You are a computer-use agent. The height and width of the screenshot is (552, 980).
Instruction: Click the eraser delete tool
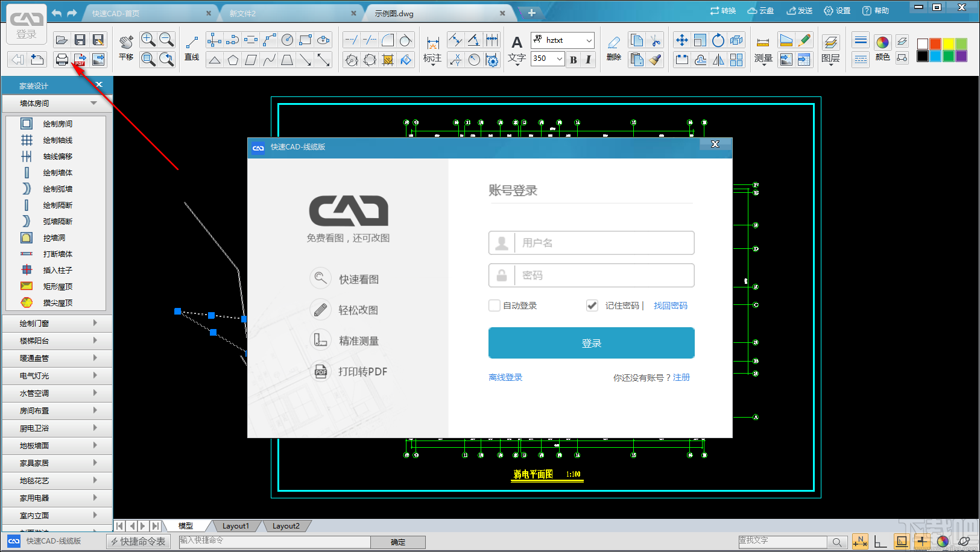(613, 42)
